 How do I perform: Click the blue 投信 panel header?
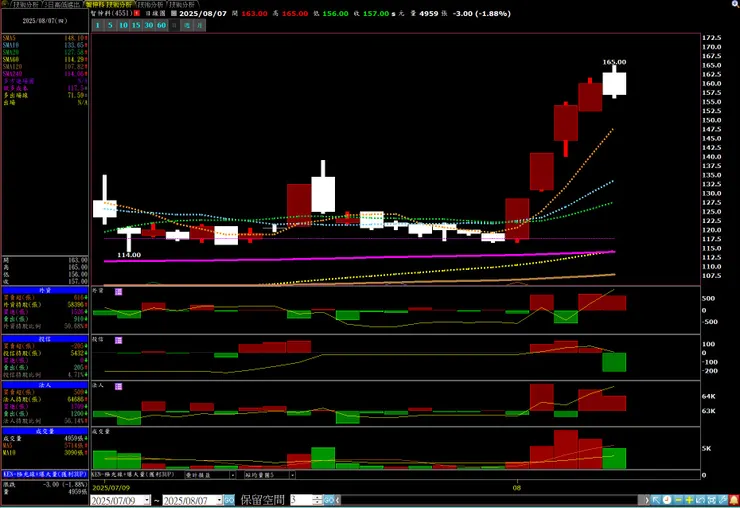45,339
